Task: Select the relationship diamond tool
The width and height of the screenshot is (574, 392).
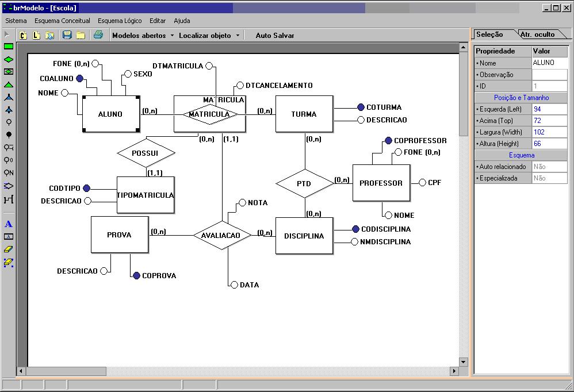Action: pyautogui.click(x=8, y=60)
